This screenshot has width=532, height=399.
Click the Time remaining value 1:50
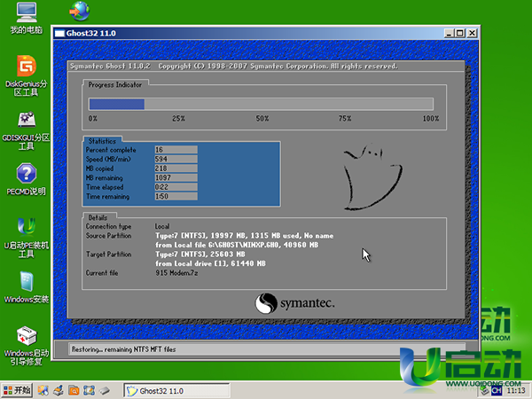(176, 197)
